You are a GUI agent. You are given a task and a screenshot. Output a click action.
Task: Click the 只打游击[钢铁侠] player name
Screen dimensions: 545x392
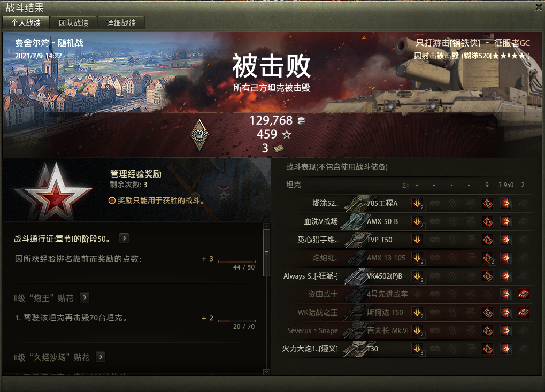(x=448, y=43)
